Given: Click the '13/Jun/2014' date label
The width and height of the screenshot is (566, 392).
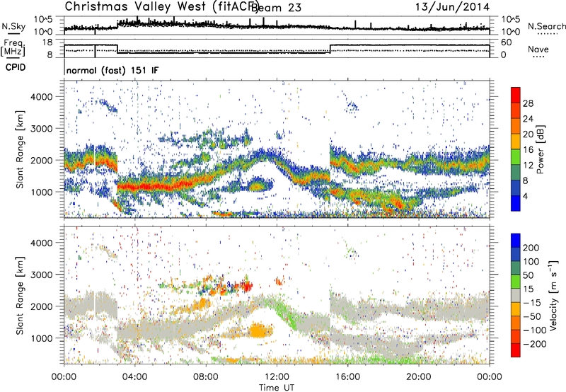Looking at the screenshot, I should click(x=452, y=7).
